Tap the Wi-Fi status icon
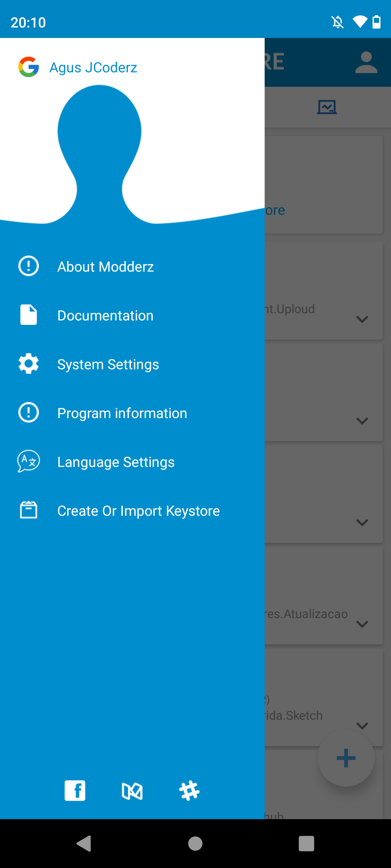The height and width of the screenshot is (868, 391). coord(360,22)
